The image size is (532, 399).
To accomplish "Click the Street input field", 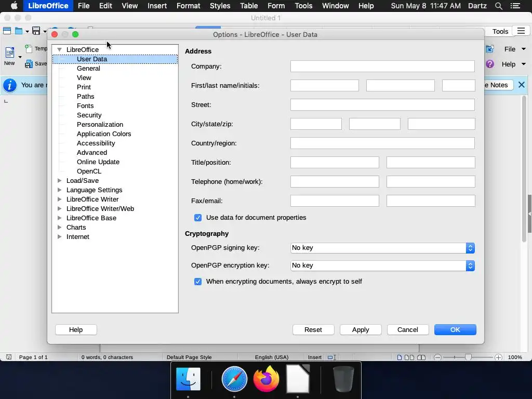I will 382,104.
